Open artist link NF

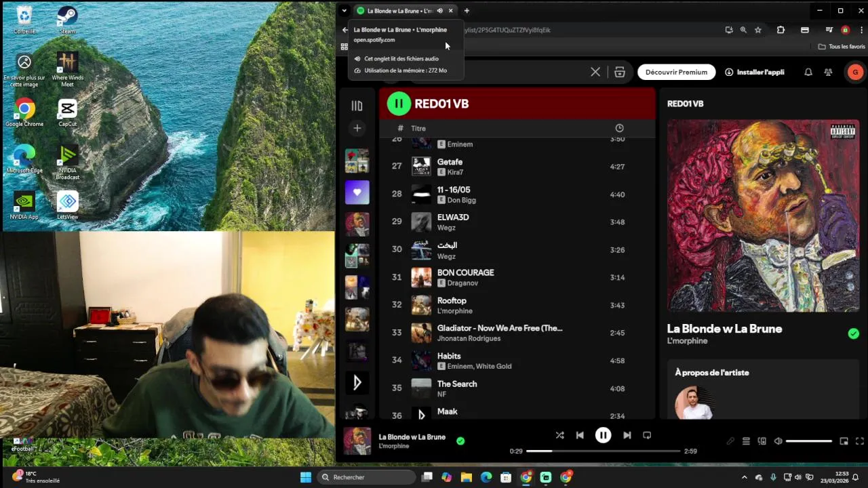coord(441,394)
